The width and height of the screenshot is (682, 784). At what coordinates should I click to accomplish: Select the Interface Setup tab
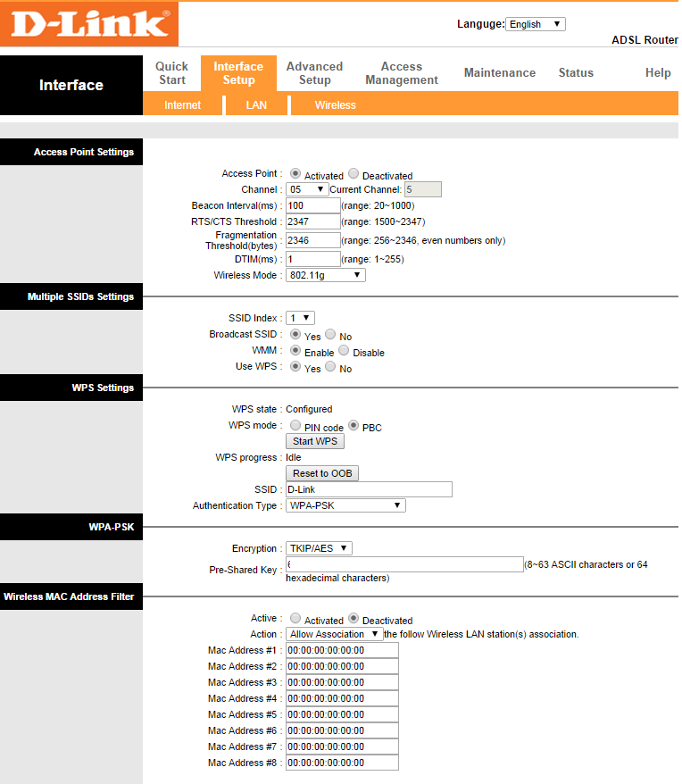(x=238, y=73)
